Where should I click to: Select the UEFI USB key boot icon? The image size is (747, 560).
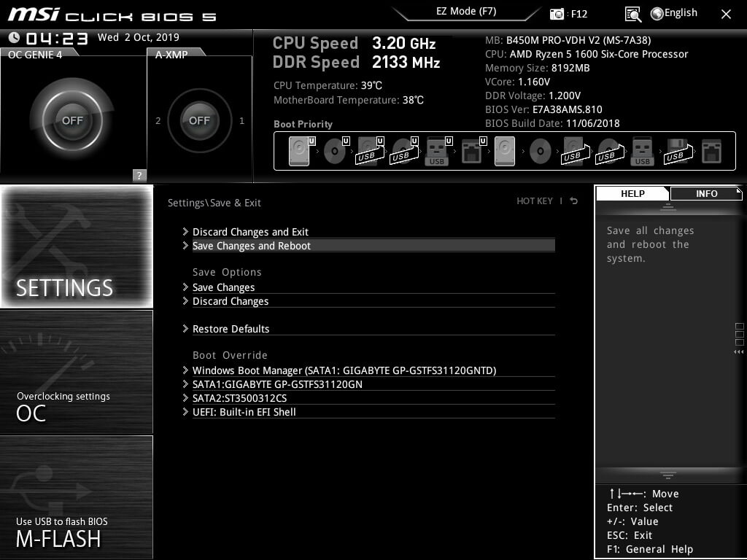(x=438, y=151)
